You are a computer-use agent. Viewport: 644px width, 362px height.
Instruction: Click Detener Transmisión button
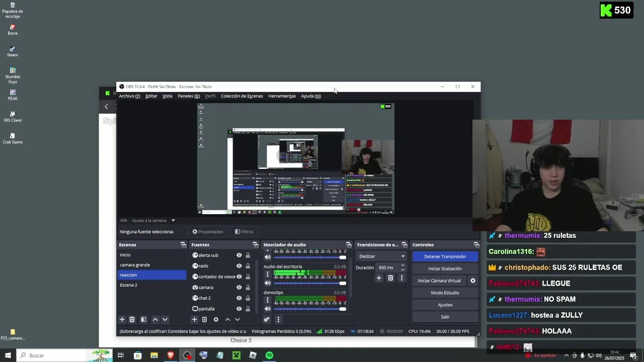(445, 256)
